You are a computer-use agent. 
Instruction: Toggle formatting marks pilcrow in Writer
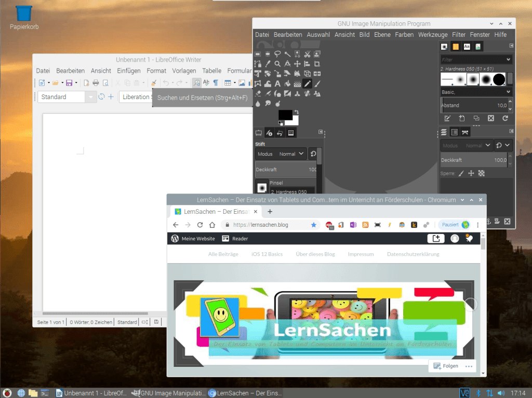(216, 83)
